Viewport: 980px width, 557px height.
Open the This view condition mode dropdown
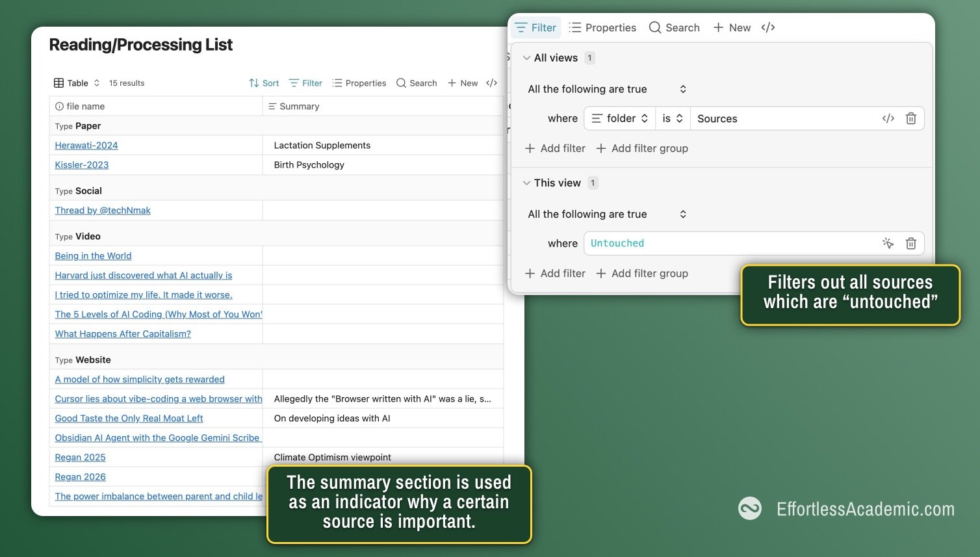click(x=607, y=214)
